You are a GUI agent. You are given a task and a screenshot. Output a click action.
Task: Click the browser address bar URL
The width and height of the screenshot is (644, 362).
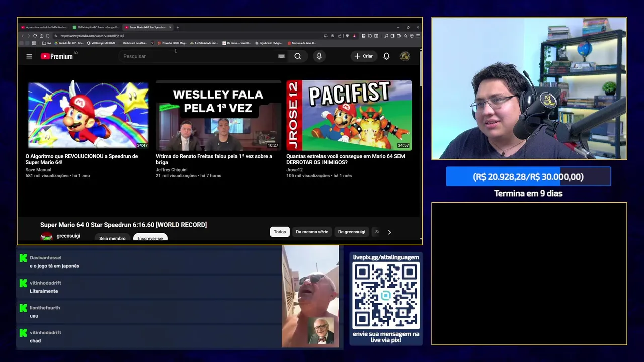[93, 36]
